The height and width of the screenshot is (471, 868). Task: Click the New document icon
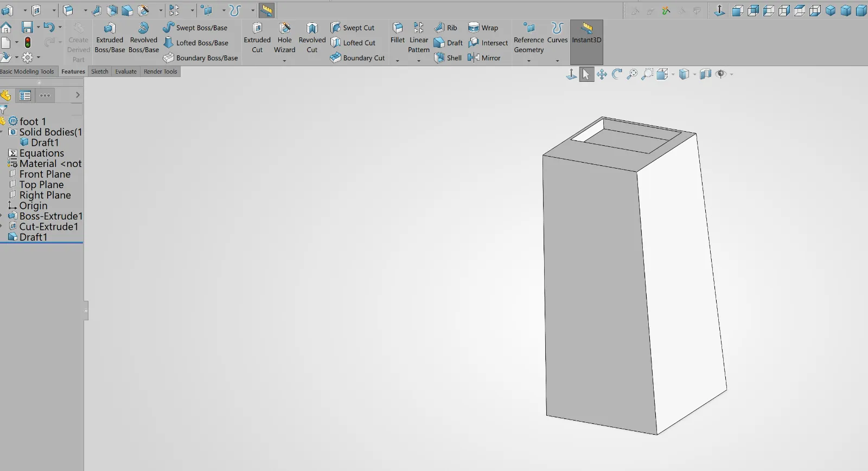pos(6,42)
